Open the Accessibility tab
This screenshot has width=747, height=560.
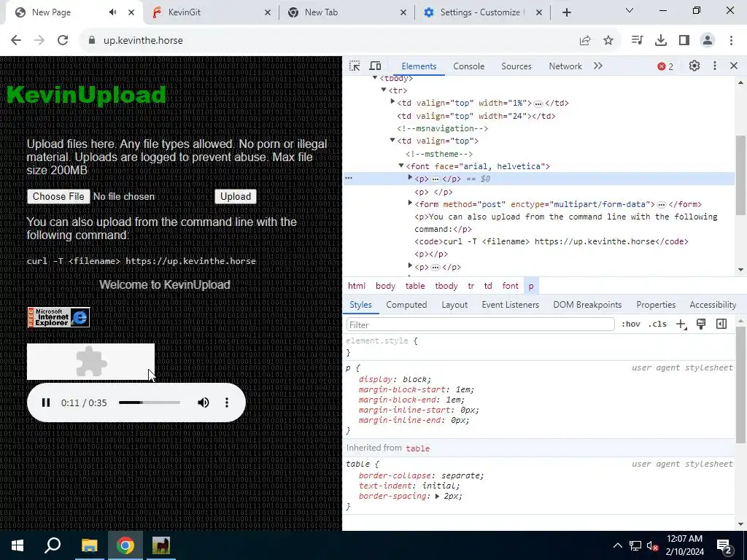(713, 305)
